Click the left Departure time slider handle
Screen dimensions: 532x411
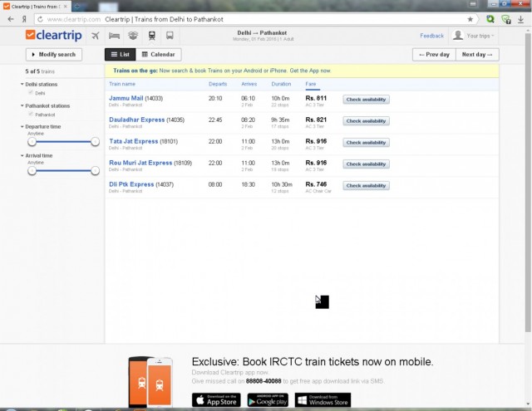(32, 142)
